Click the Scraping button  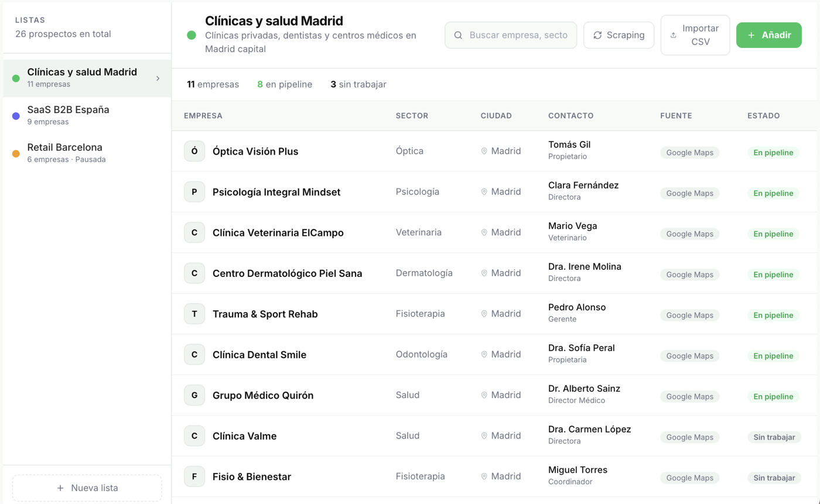(x=619, y=35)
